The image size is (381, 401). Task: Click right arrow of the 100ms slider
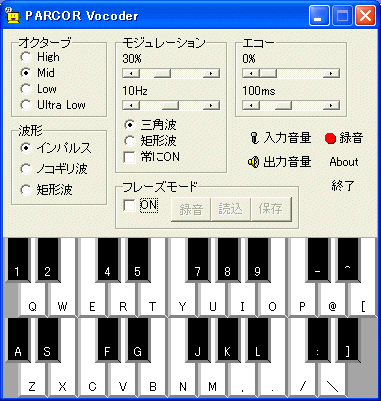[x=331, y=106]
